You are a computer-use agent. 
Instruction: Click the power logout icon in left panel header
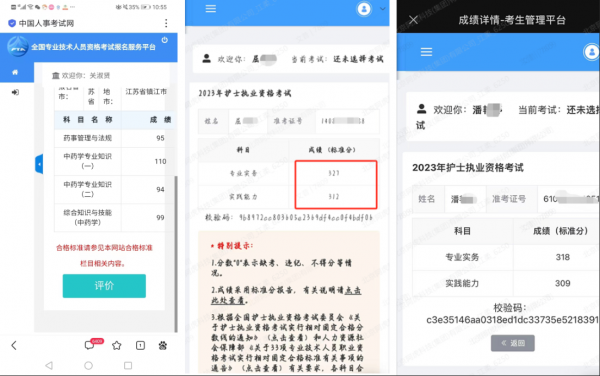165,40
